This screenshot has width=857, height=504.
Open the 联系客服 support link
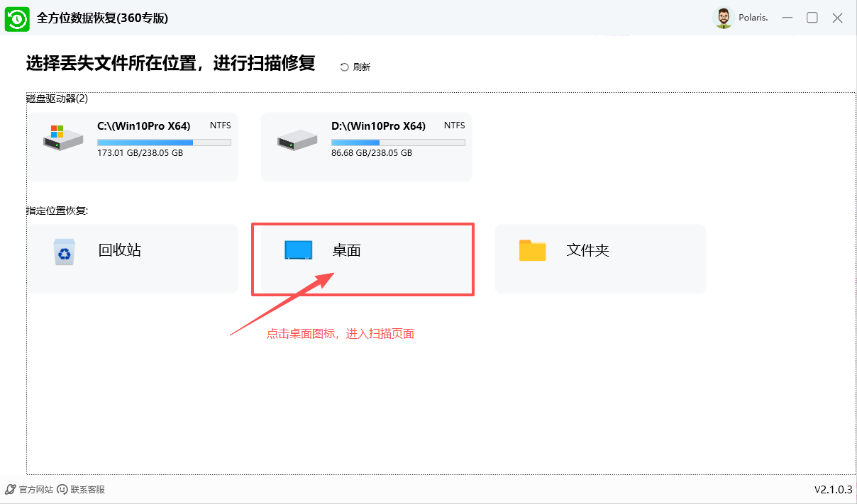click(x=88, y=489)
